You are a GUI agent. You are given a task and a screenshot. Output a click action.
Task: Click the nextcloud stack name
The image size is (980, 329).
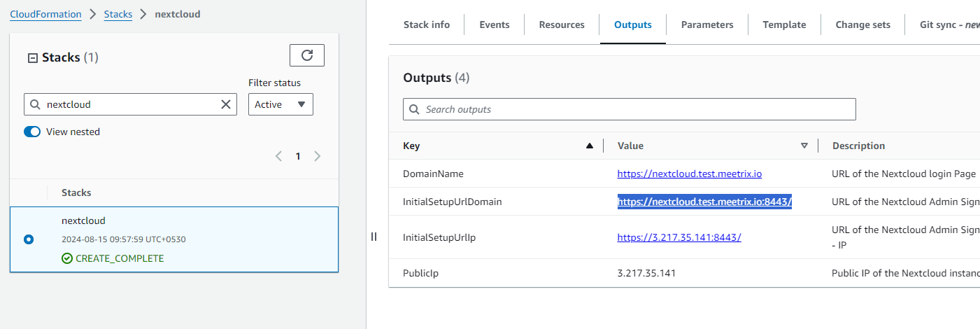[83, 220]
